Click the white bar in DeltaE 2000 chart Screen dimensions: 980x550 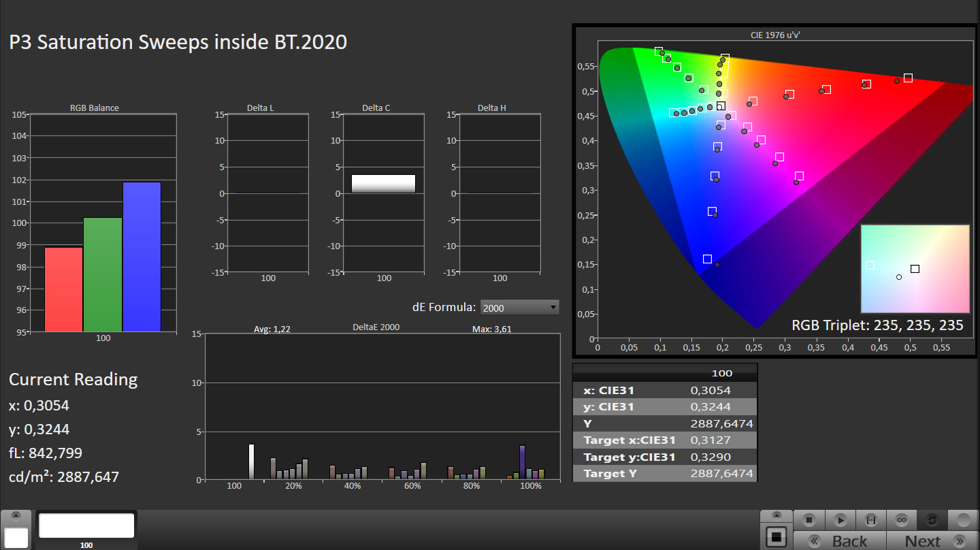pos(251,462)
